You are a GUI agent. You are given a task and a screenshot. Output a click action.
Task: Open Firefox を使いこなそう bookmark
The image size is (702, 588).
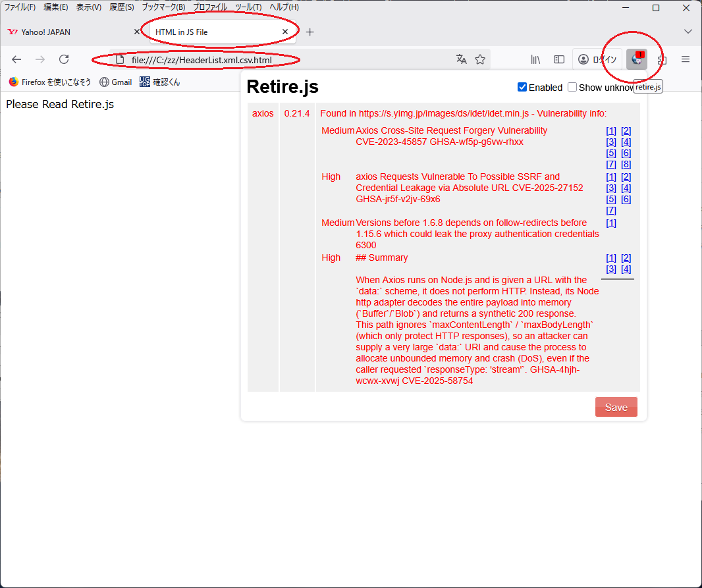click(49, 82)
